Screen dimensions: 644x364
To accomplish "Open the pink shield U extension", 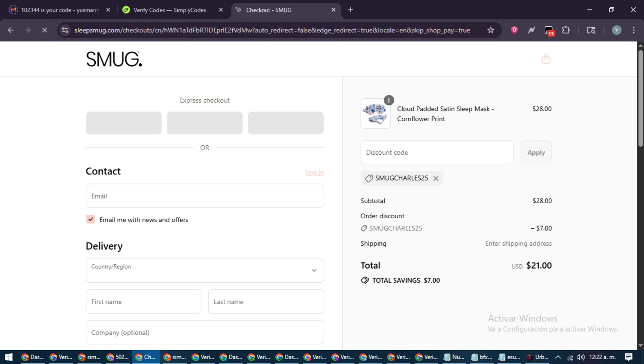I will (x=514, y=30).
